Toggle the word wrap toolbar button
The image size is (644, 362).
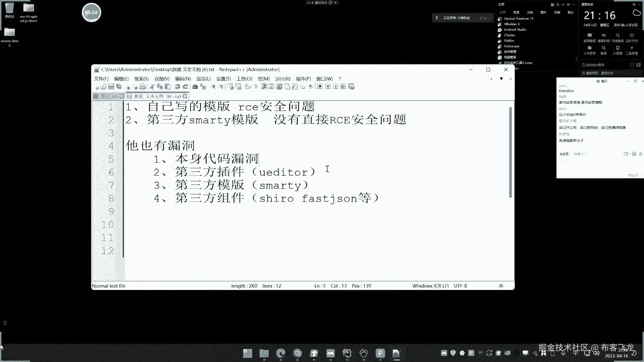click(x=248, y=87)
